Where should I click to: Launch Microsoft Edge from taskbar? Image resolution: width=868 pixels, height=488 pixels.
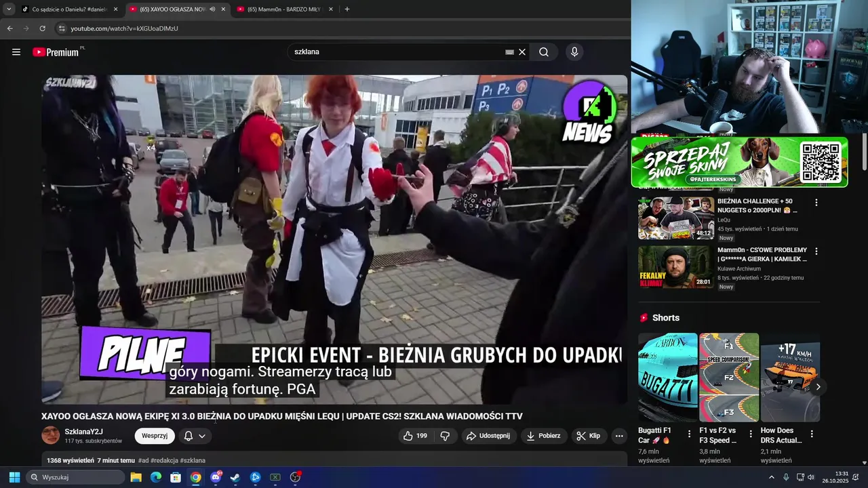[156, 477]
